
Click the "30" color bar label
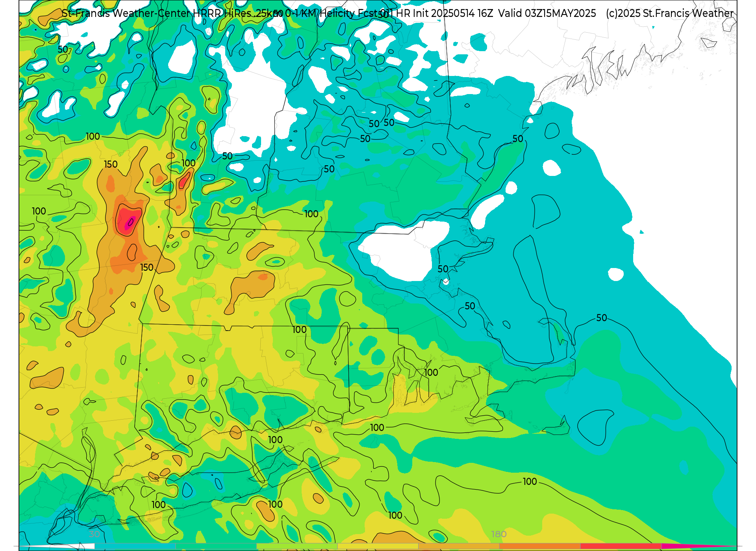(94, 534)
